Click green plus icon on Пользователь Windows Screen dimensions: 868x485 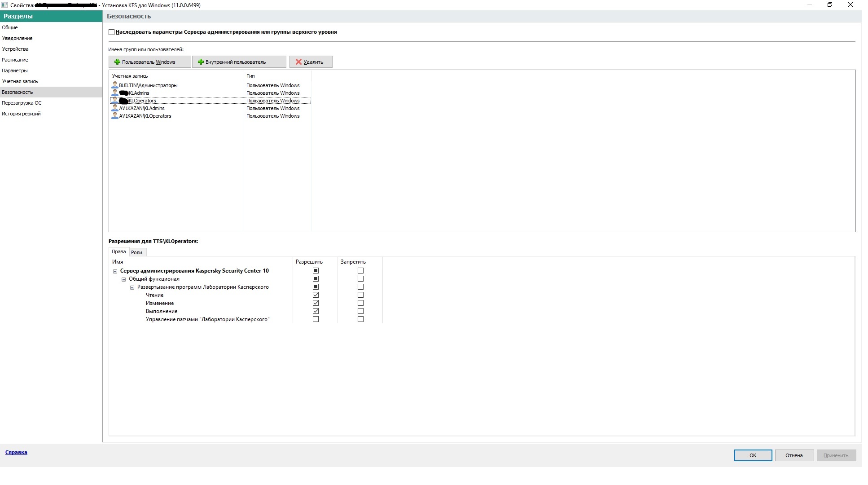pyautogui.click(x=117, y=62)
